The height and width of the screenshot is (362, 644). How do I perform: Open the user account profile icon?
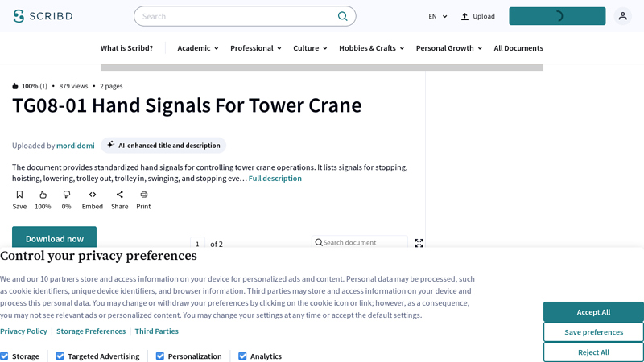pos(622,16)
